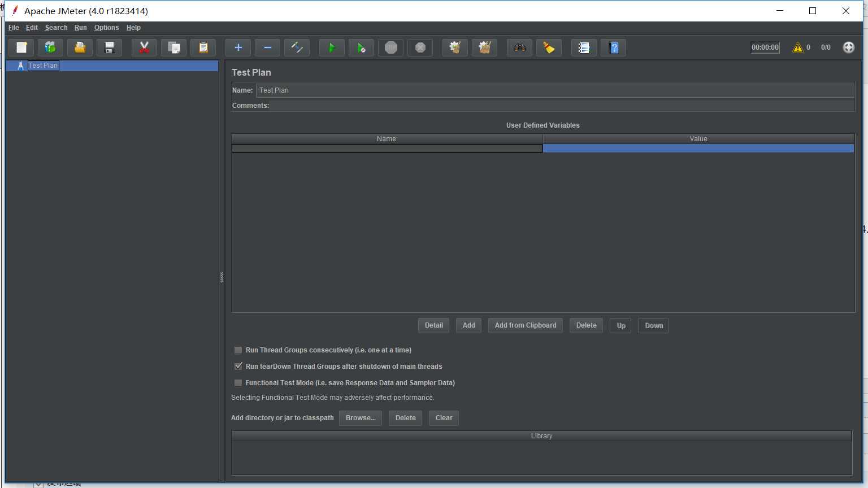Screen dimensions: 868x488
Task: Click the Shutdown icon with the X
Action: click(x=420, y=48)
